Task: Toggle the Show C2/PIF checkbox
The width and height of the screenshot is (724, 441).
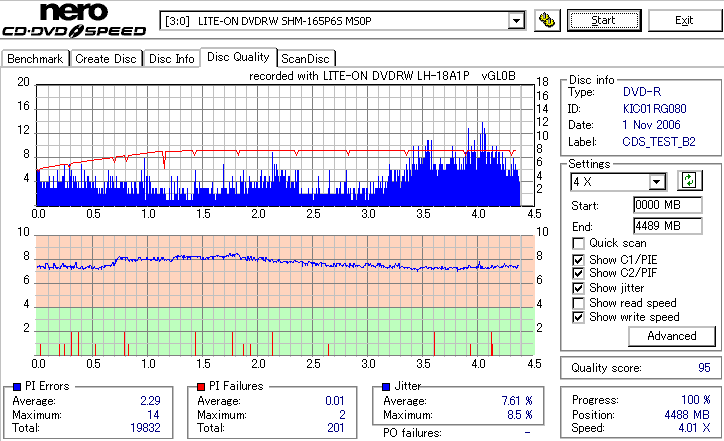Action: 578,273
